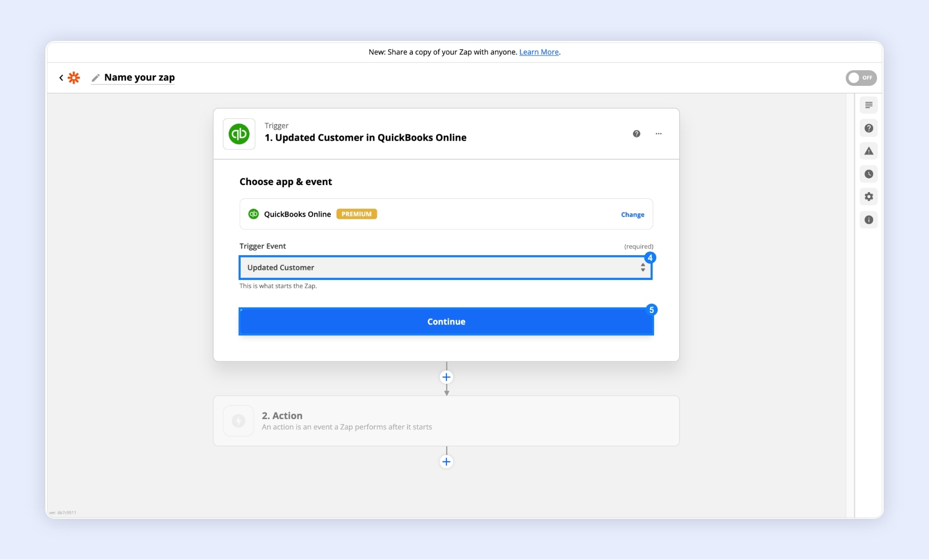Open the trigger step three-dot menu
Viewport: 929px width, 560px height.
(658, 134)
